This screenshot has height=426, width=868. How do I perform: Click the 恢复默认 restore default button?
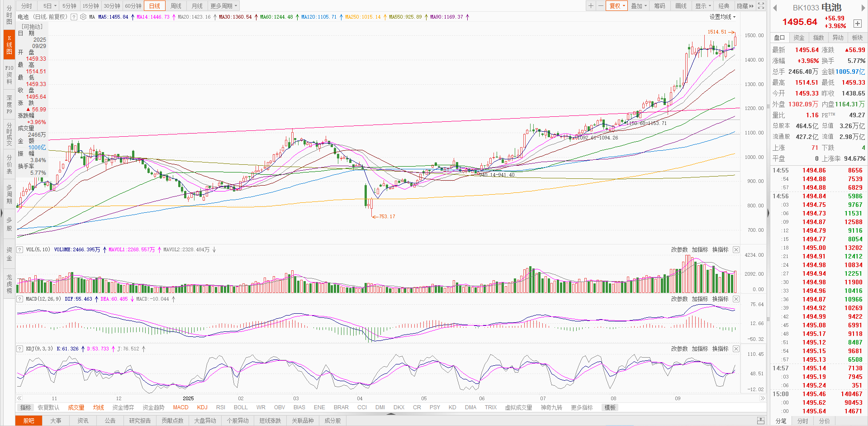click(48, 407)
